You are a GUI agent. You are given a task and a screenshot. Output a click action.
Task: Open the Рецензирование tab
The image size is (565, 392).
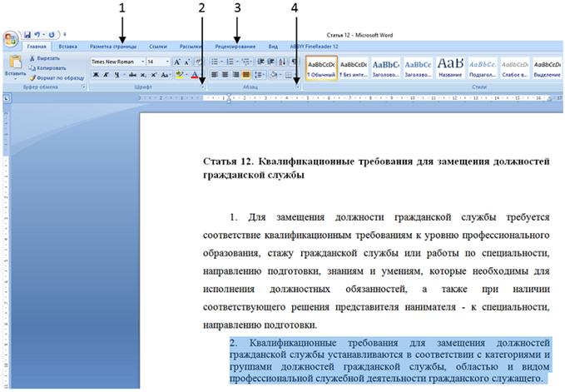click(235, 47)
